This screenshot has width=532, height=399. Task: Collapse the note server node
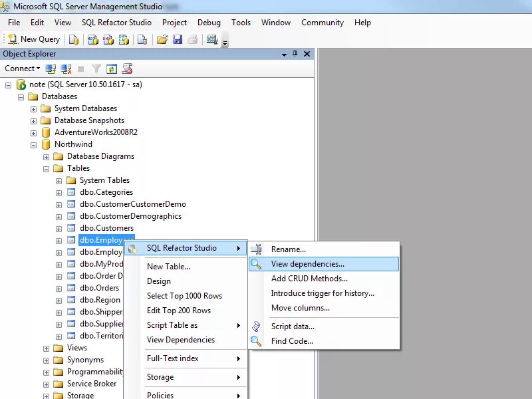[8, 85]
